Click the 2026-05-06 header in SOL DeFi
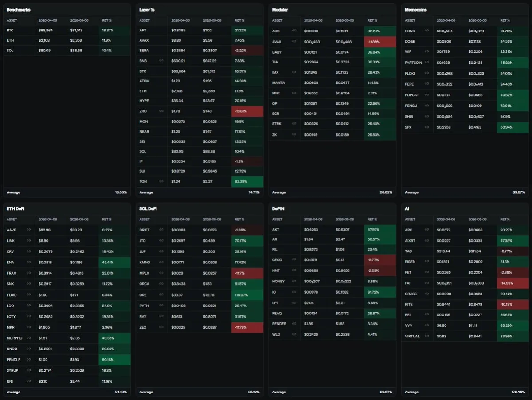The image size is (532, 400). [212, 219]
